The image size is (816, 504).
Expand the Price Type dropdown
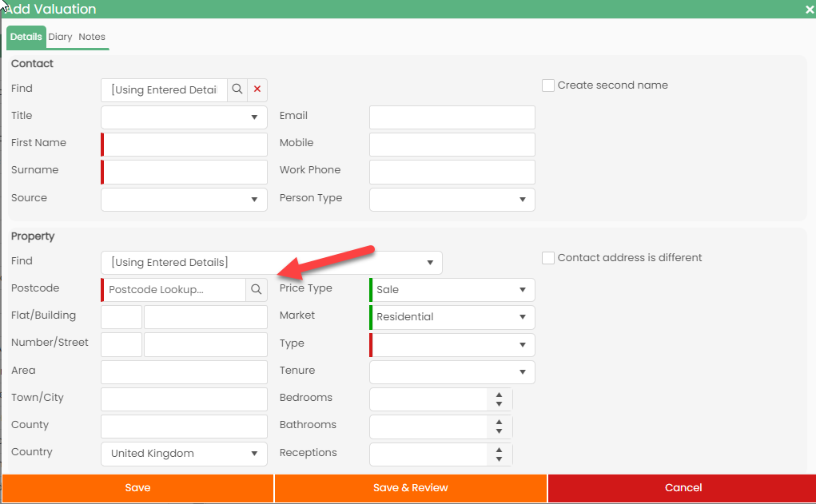[452, 290]
